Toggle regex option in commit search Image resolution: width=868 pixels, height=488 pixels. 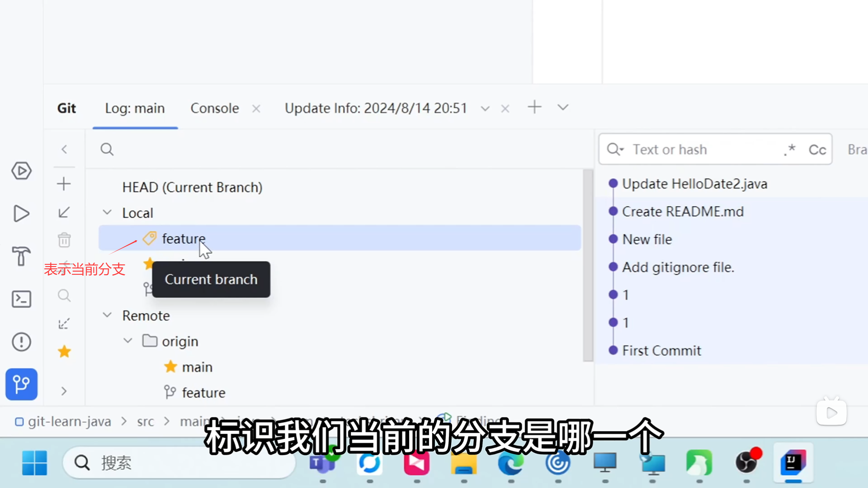[x=789, y=150]
